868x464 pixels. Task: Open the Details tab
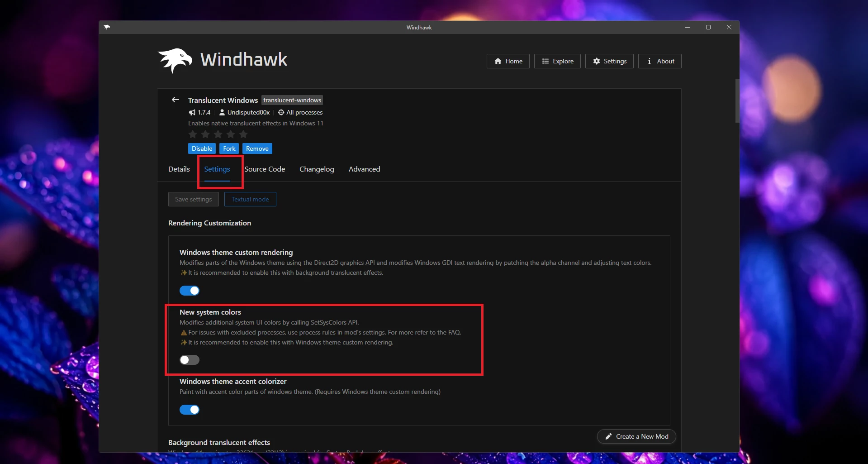coord(179,169)
